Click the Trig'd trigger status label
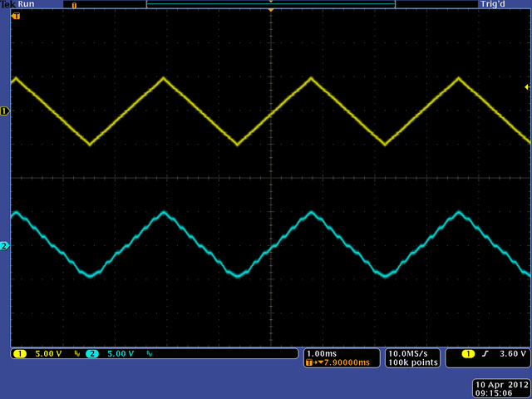532x399 pixels. [x=491, y=4]
